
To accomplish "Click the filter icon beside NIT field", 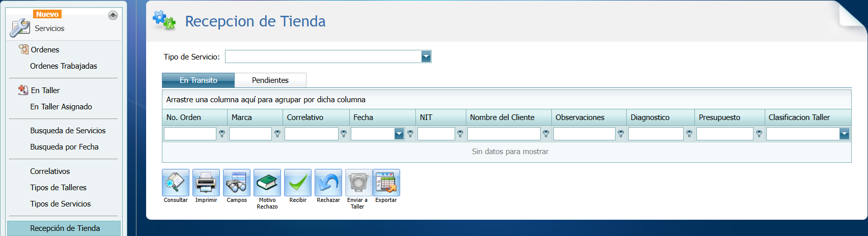I will [x=460, y=134].
